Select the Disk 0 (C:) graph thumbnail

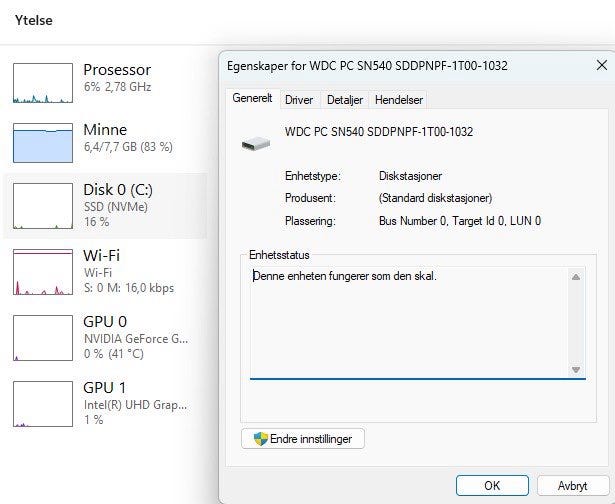(43, 206)
